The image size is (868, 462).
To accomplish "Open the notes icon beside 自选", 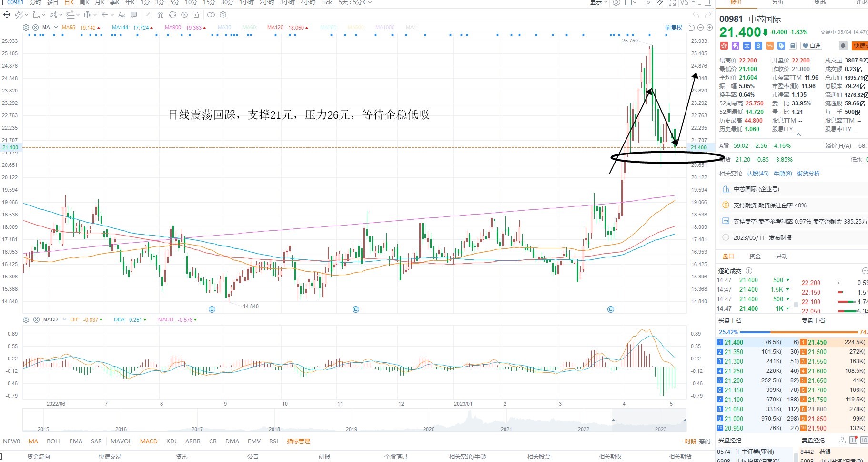I will pos(793,46).
